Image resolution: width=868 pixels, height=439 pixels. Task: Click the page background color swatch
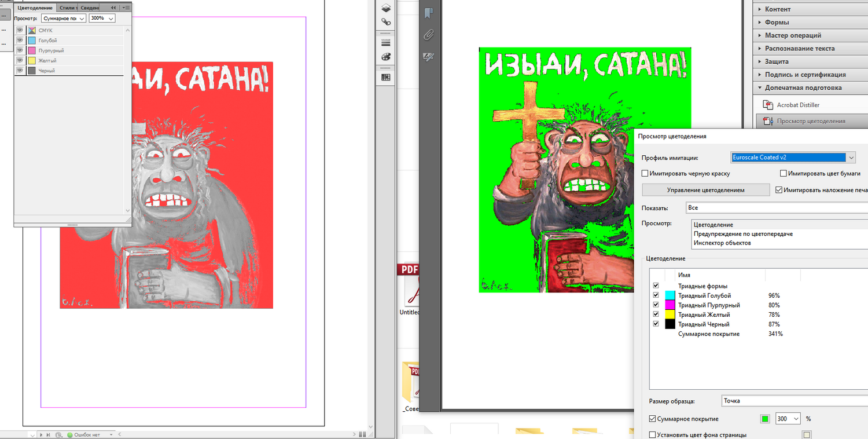[x=807, y=435]
